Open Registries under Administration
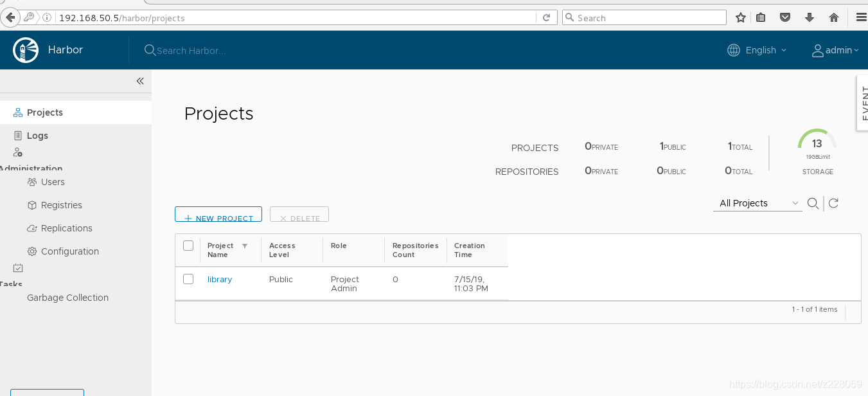The width and height of the screenshot is (868, 396). (62, 205)
